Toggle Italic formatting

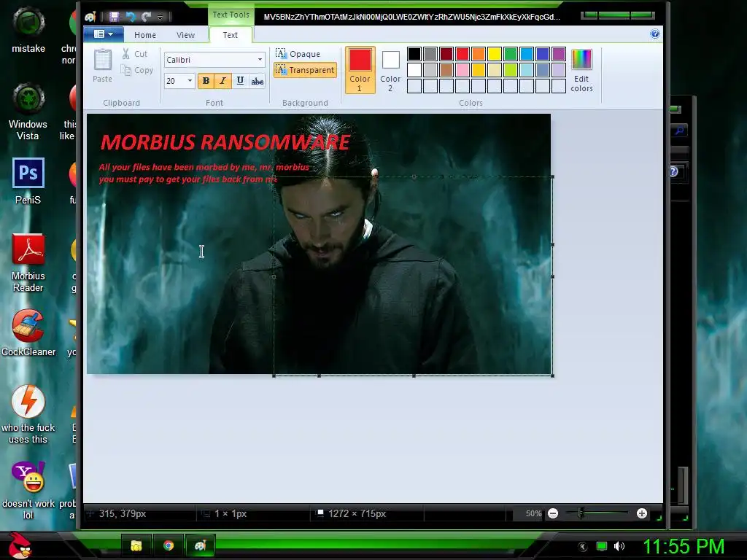pos(222,81)
